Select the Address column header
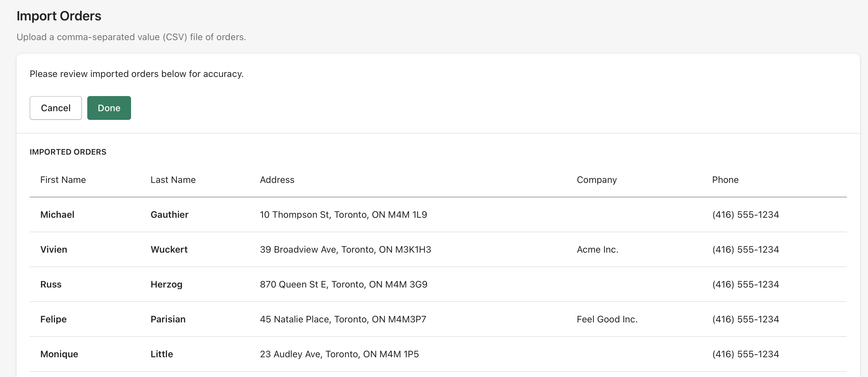The height and width of the screenshot is (377, 868). pos(277,179)
